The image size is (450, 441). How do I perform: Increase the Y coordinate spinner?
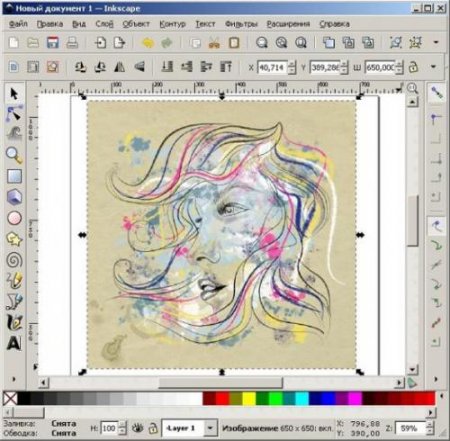point(345,64)
